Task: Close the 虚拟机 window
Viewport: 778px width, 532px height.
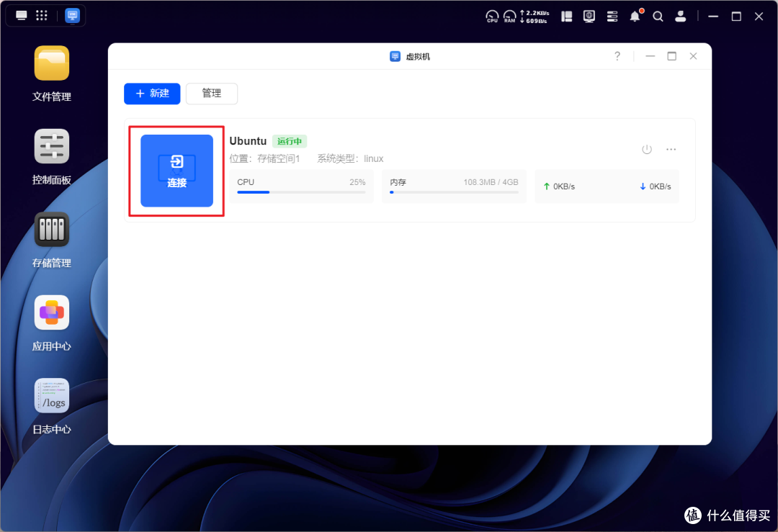Action: pyautogui.click(x=693, y=56)
